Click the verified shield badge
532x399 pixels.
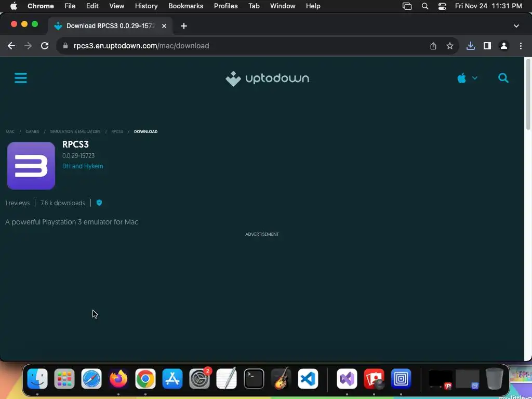pos(99,203)
